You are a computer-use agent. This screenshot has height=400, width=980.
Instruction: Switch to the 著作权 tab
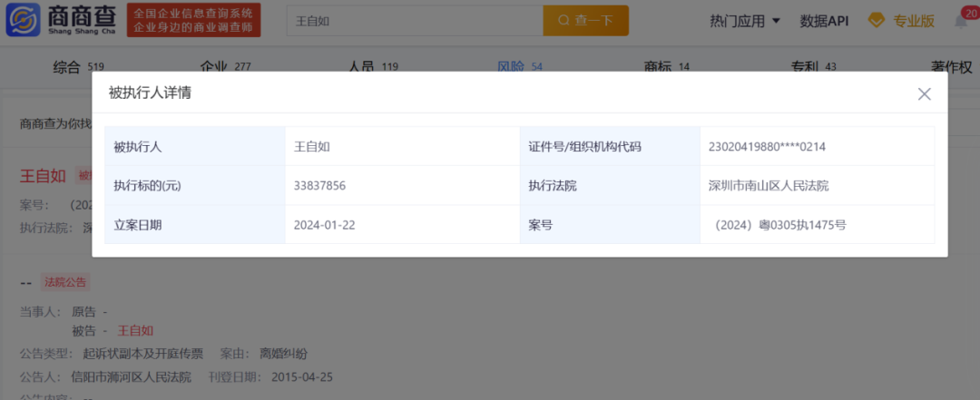point(952,67)
